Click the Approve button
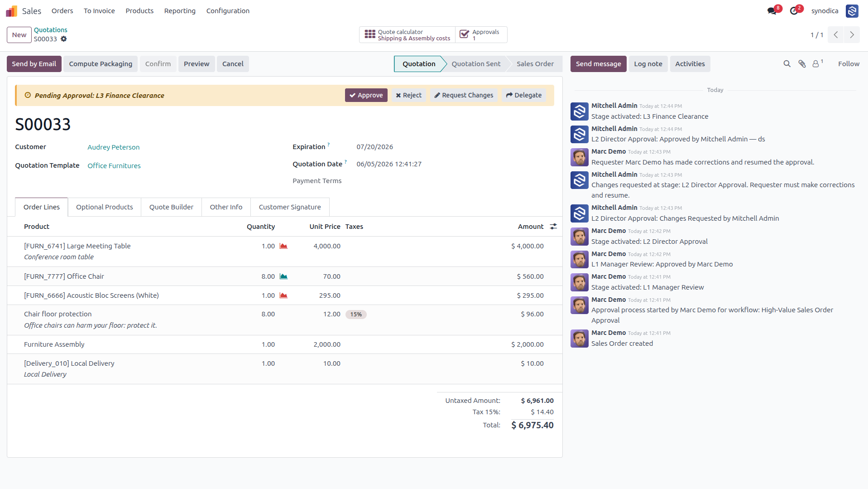 (366, 95)
